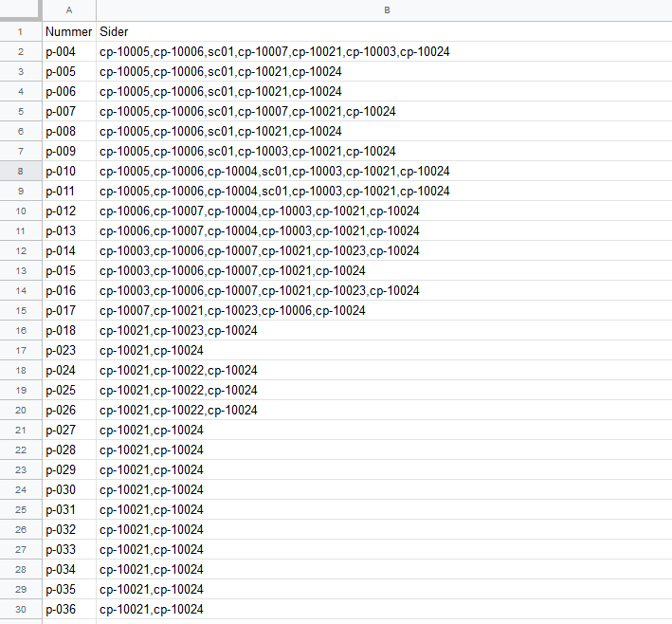Select cell p-030

pyautogui.click(x=69, y=489)
